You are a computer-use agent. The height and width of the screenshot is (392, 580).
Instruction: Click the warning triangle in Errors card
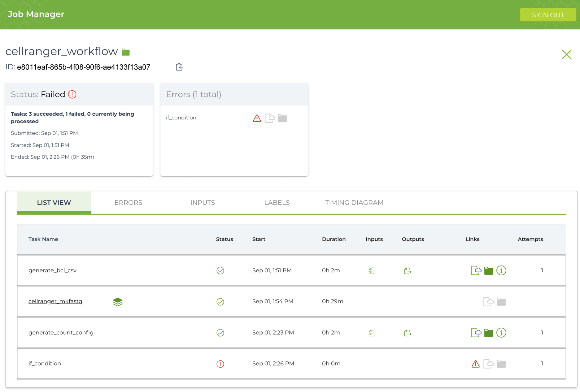[257, 118]
